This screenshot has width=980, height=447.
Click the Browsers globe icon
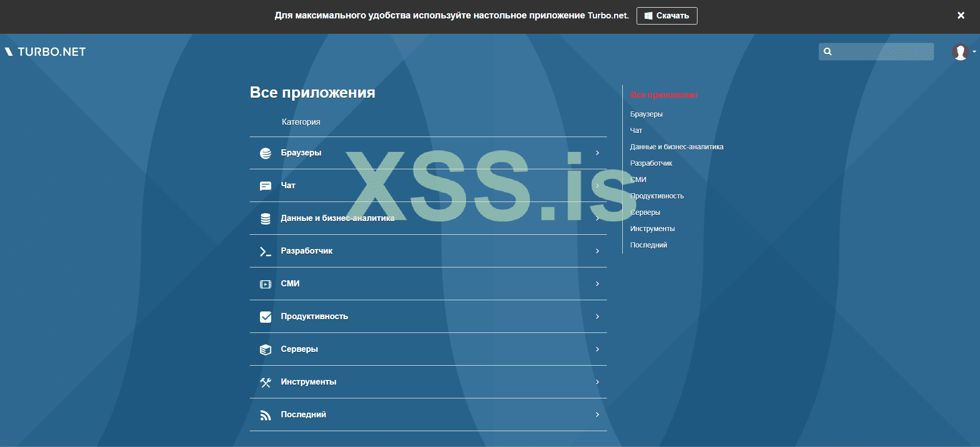pos(266,153)
